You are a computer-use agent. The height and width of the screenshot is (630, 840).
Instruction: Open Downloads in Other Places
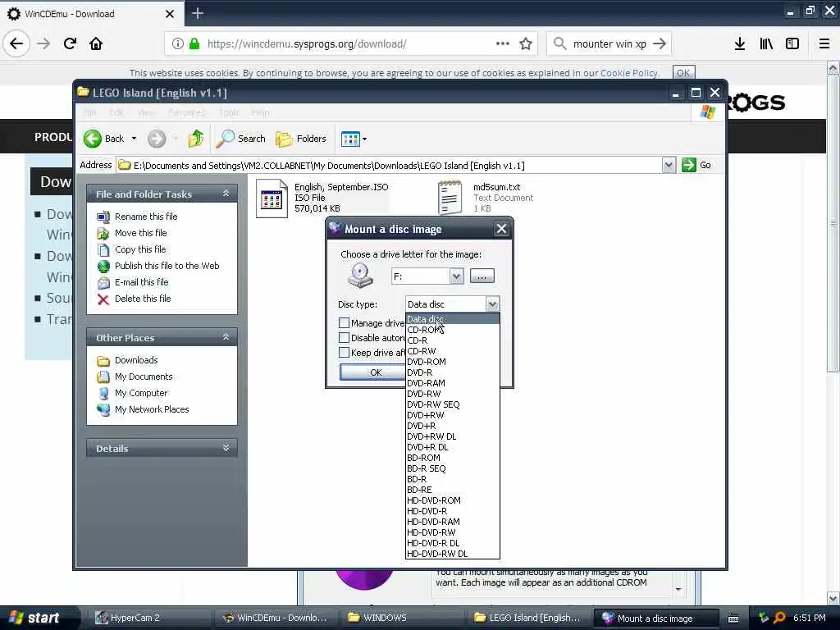pos(136,360)
